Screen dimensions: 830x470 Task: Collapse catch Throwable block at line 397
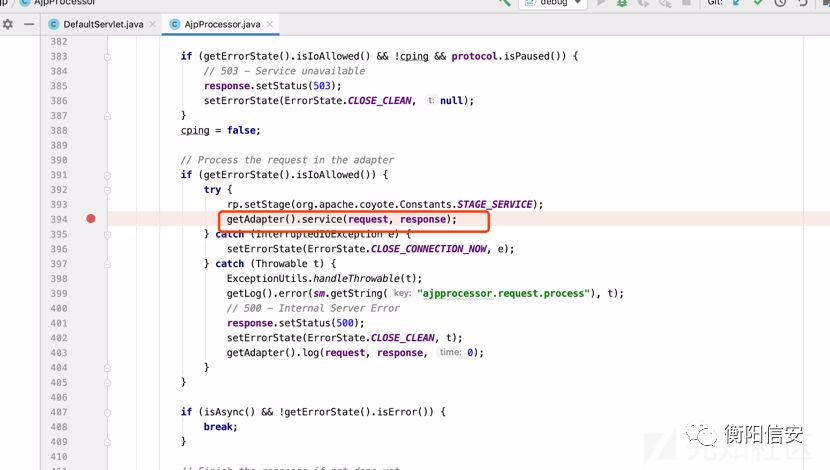point(107,264)
